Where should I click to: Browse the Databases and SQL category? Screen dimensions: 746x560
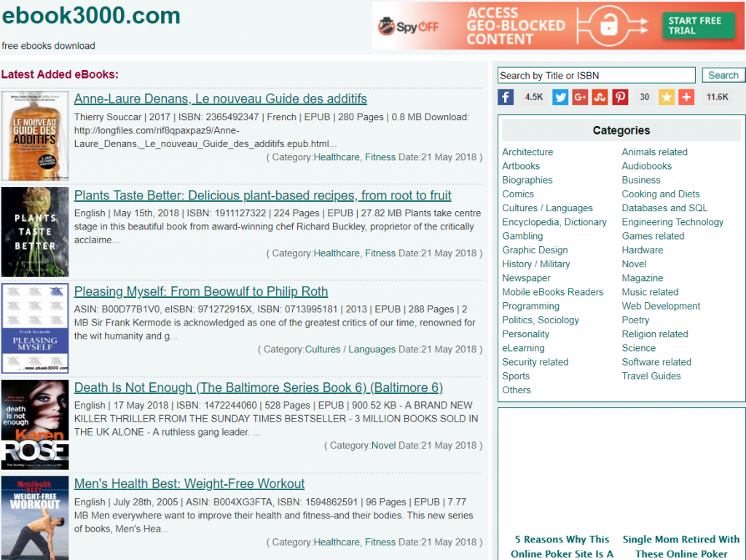[664, 208]
